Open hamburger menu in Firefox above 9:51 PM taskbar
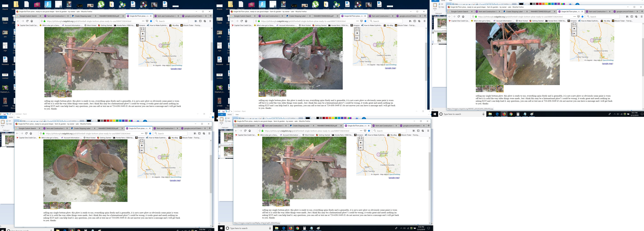644x231 pixels. pyautogui.click(x=642, y=17)
